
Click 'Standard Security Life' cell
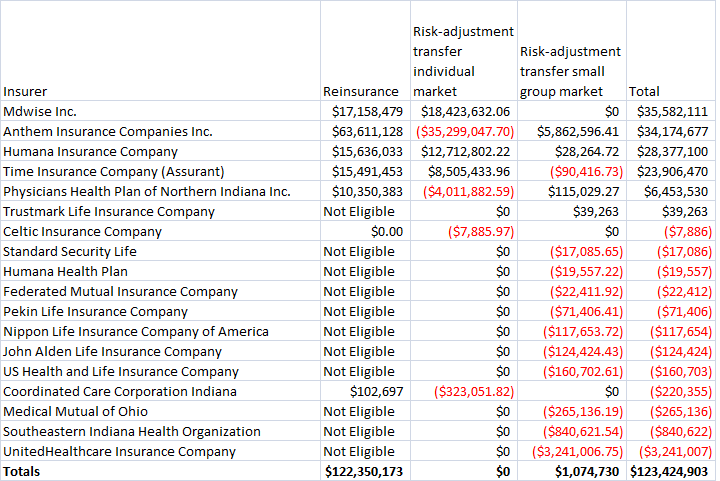pyautogui.click(x=160, y=252)
